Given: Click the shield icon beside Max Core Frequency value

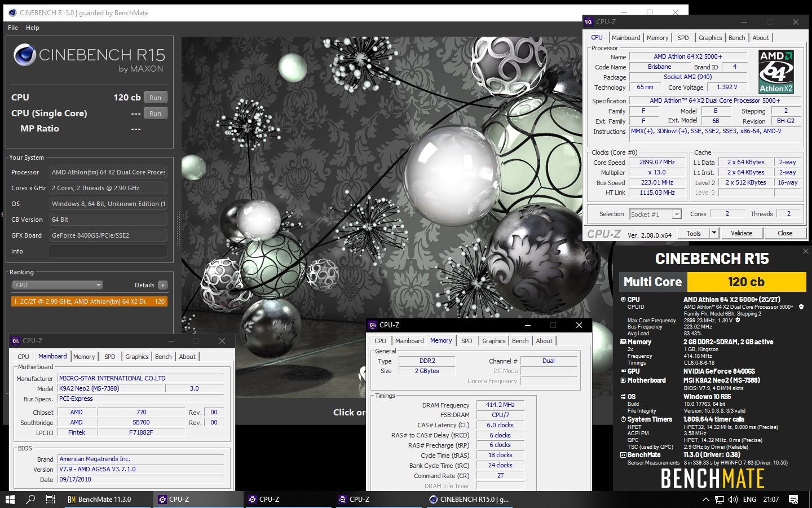Looking at the screenshot, I should 738,320.
